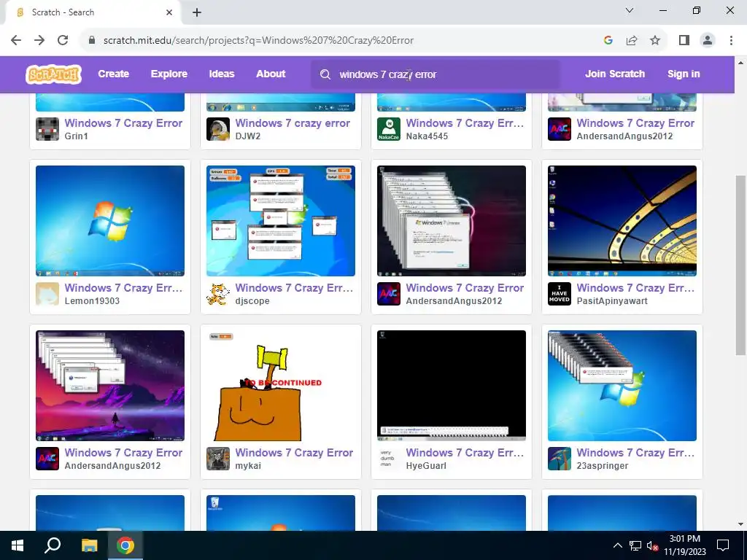
Task: Click the Sign in link
Action: [x=684, y=74]
